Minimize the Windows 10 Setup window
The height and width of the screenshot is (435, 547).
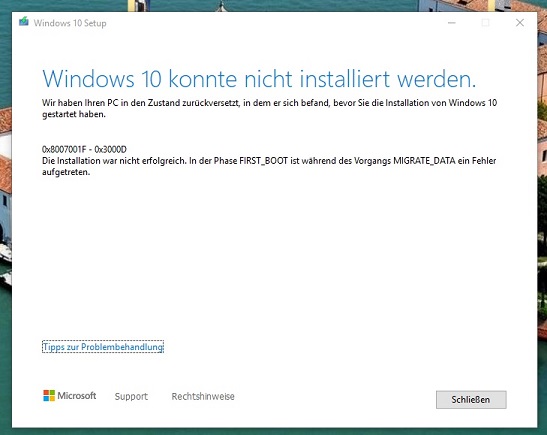pyautogui.click(x=452, y=23)
